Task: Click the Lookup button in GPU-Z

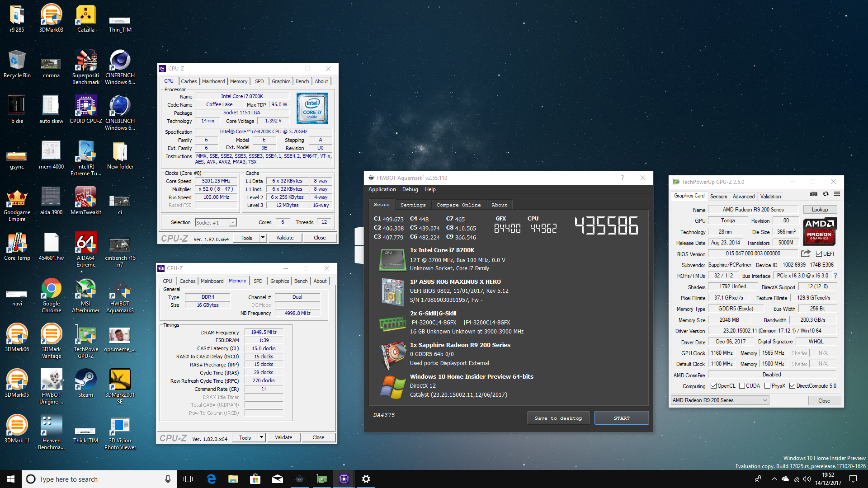Action: point(820,210)
